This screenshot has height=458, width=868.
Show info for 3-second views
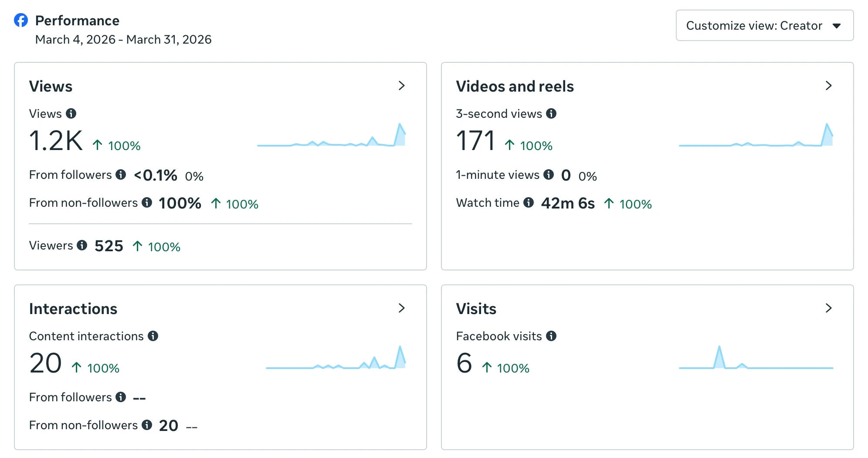(x=551, y=114)
